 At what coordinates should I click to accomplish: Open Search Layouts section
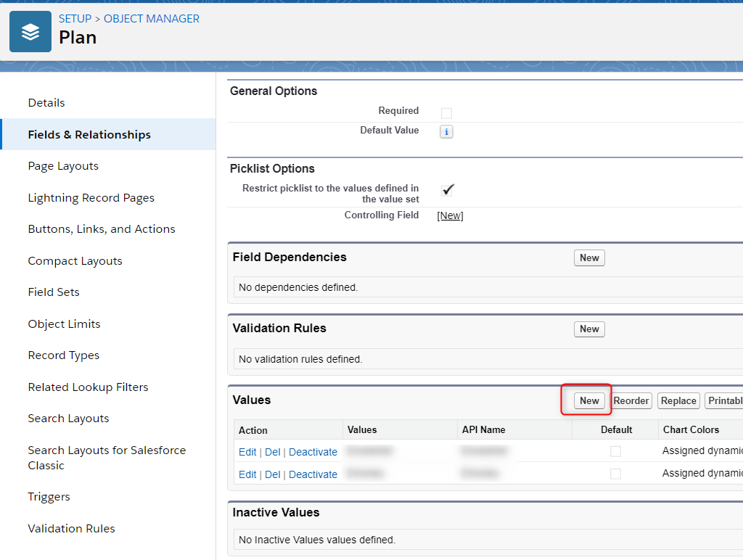point(69,419)
